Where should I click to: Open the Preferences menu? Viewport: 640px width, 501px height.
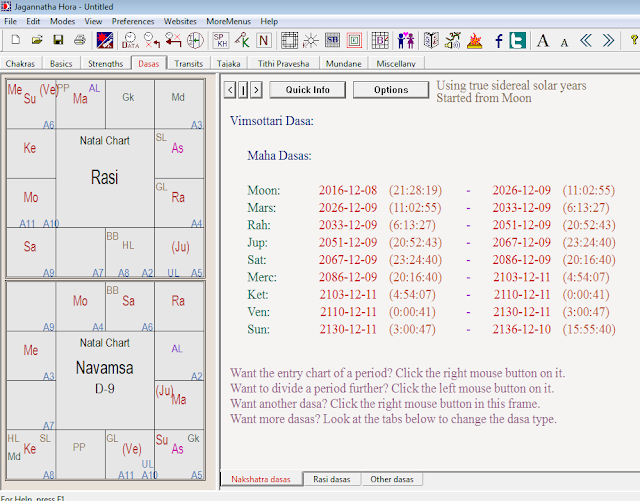[133, 21]
